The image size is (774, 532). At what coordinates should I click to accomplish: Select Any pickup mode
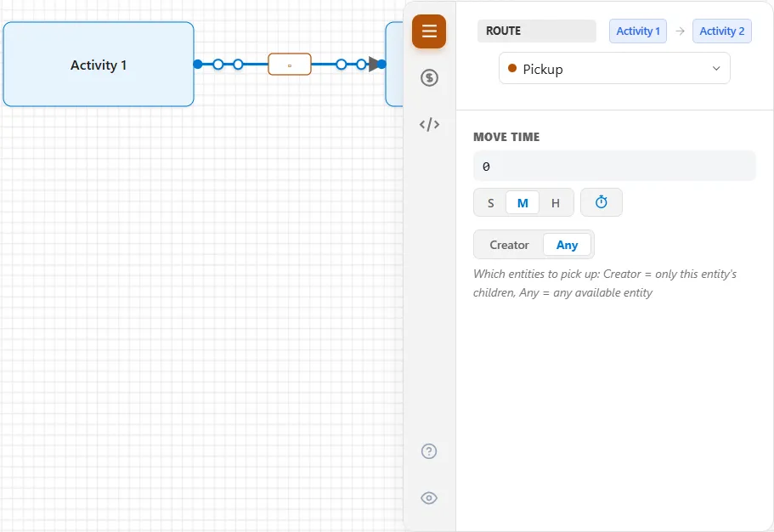coord(567,245)
